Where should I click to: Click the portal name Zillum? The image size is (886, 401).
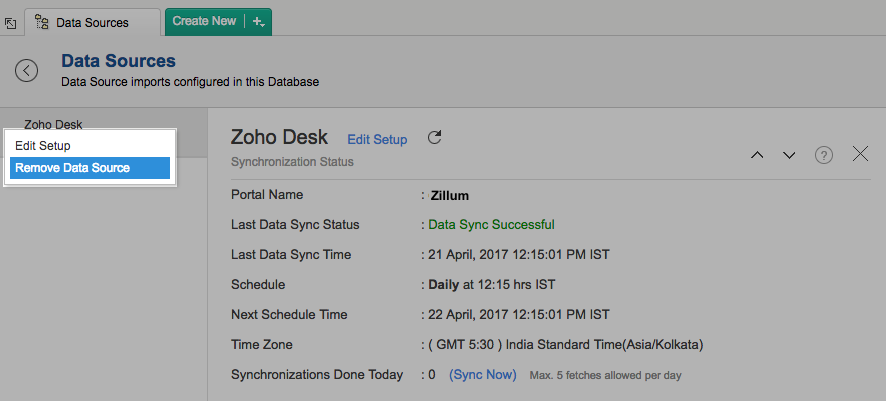pyautogui.click(x=449, y=195)
